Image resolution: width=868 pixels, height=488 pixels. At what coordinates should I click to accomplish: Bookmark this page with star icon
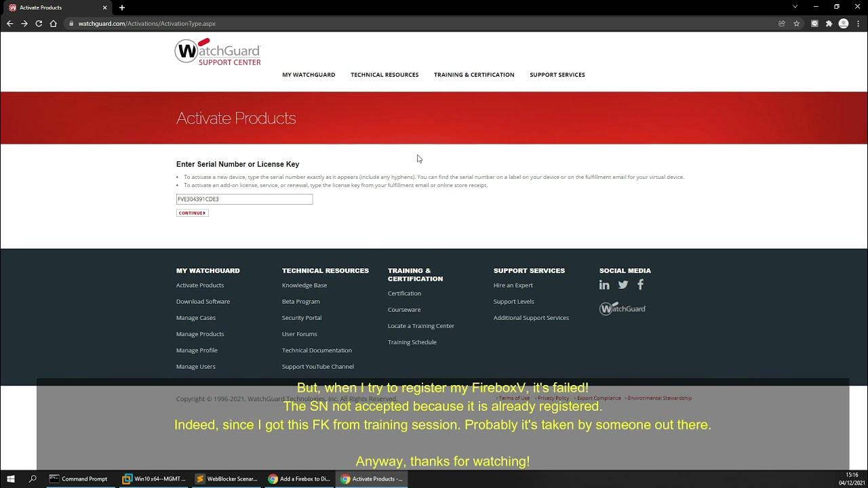click(x=797, y=23)
